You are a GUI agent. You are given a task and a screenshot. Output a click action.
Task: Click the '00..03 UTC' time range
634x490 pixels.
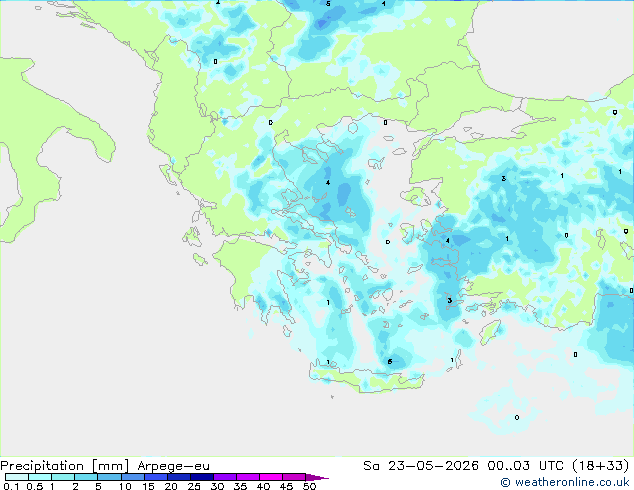(x=525, y=465)
